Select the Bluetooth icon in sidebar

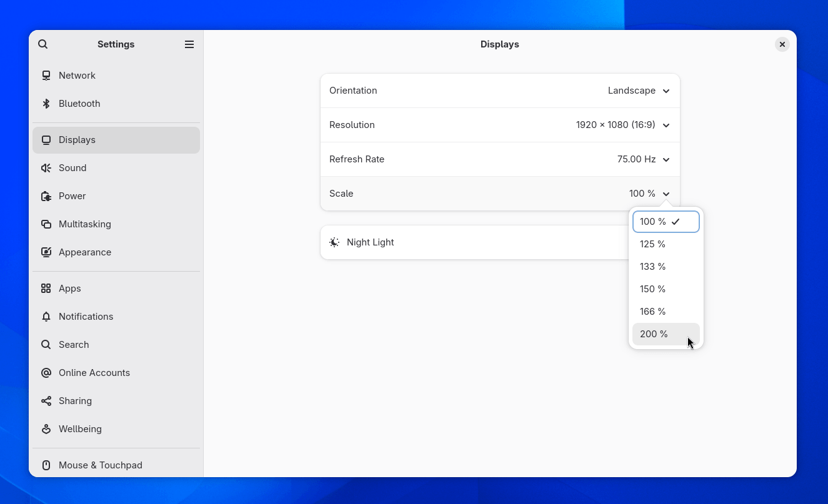pos(46,103)
